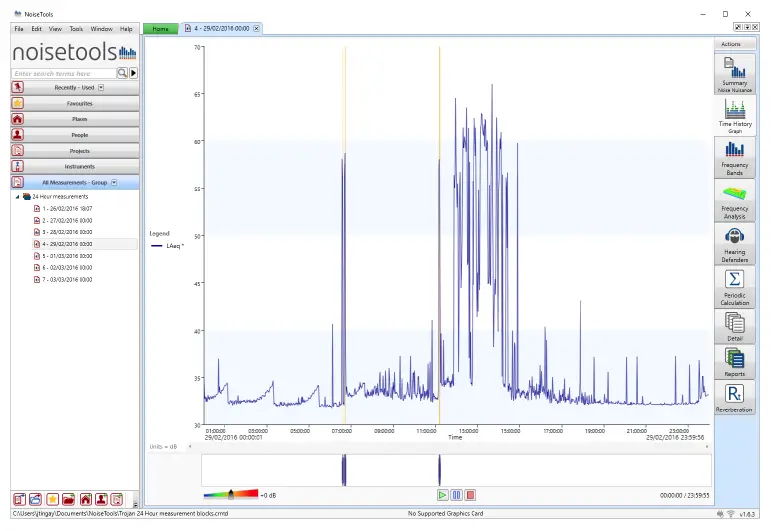Switch to the Home tab
Viewport: 783px width, 531px height.
click(x=160, y=29)
